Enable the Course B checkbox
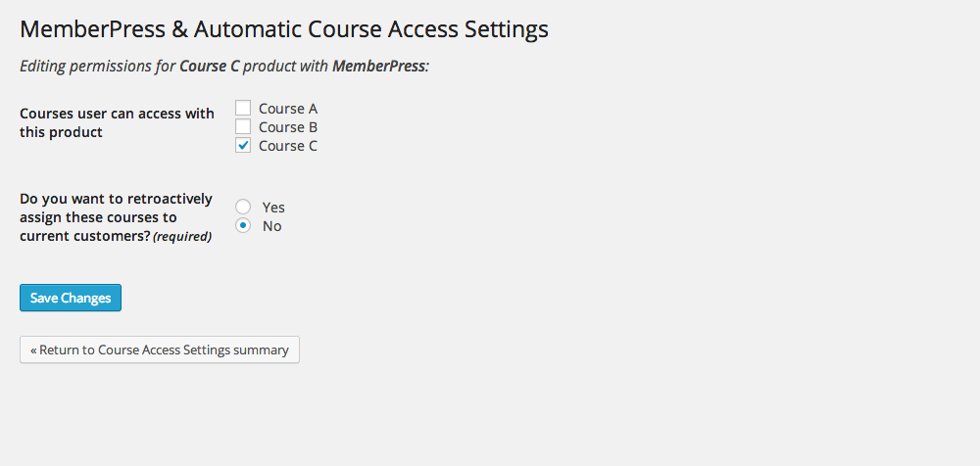The width and height of the screenshot is (980, 466). pos(243,127)
